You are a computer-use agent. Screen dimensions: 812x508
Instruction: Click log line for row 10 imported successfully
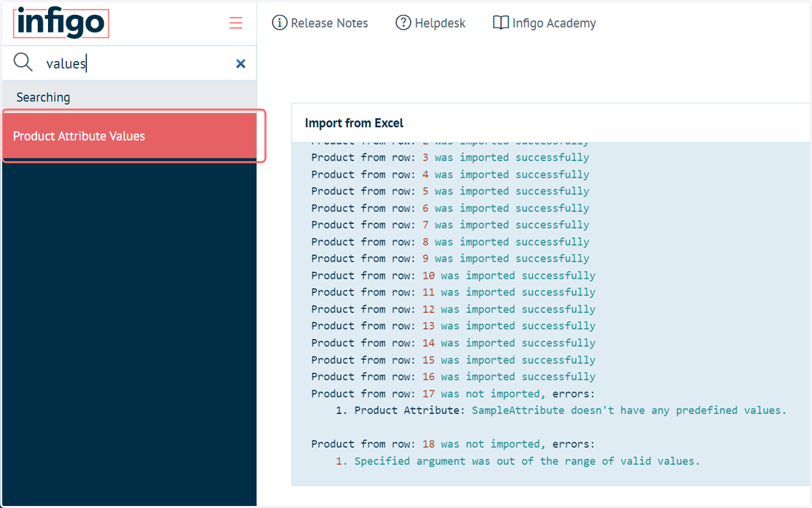coord(453,275)
